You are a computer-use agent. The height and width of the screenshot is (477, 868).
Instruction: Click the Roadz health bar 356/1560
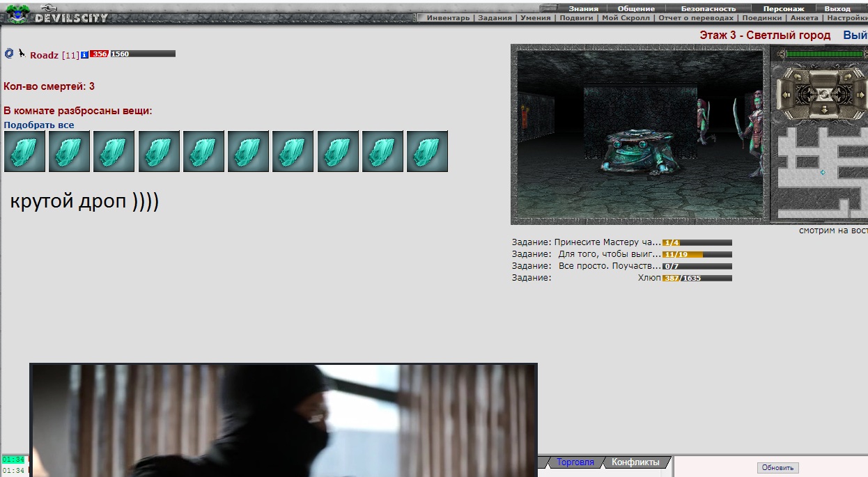[132, 54]
